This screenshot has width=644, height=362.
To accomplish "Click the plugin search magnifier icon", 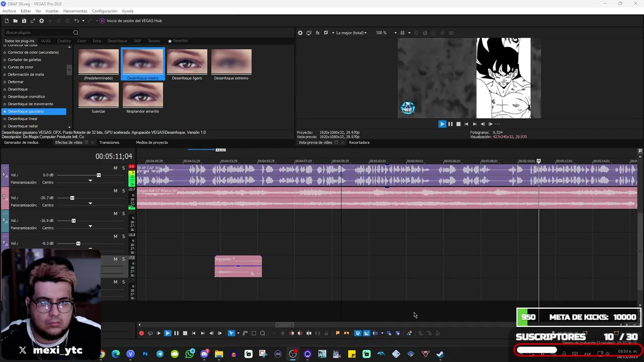I will click(x=75, y=33).
